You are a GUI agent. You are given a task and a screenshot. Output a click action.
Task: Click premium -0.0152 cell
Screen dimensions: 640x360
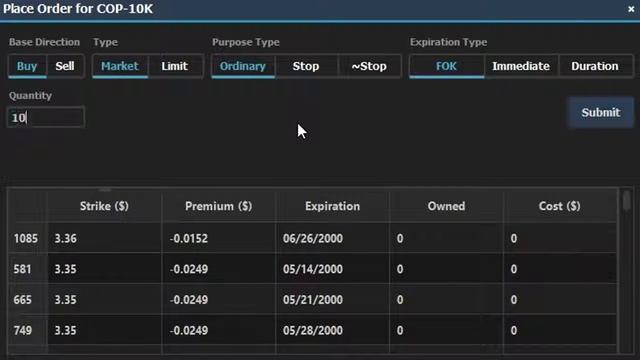pos(218,238)
